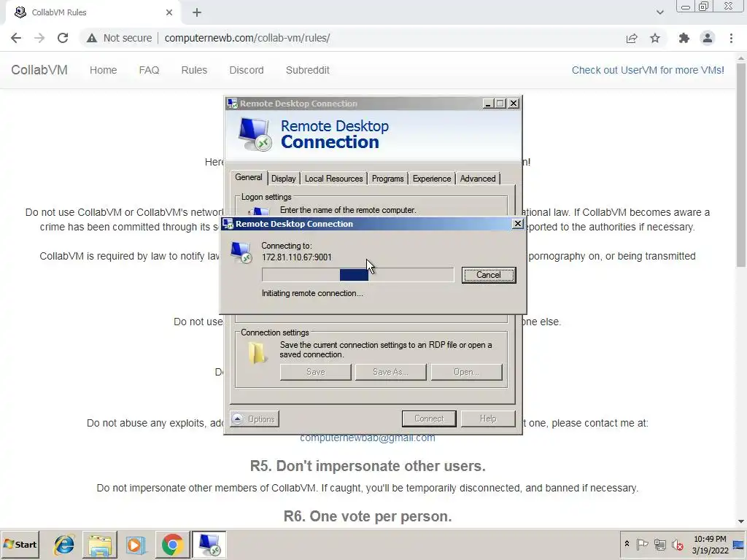The height and width of the screenshot is (560, 747).
Task: Open Action Center flag icon
Action: (x=642, y=544)
